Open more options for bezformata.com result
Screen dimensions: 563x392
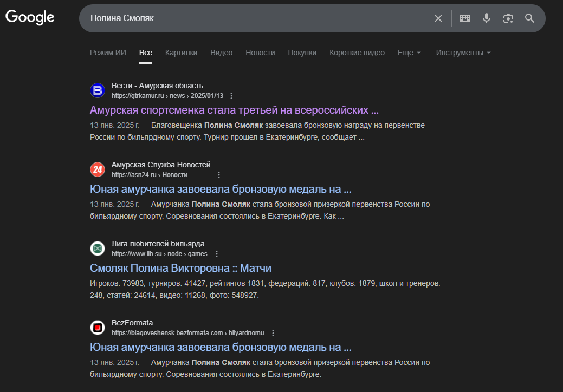[x=273, y=333]
